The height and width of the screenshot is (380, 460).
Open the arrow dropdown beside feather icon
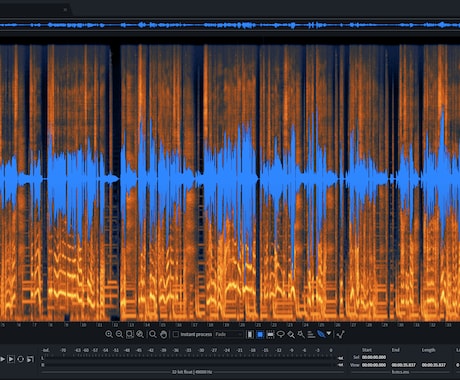coord(329,333)
